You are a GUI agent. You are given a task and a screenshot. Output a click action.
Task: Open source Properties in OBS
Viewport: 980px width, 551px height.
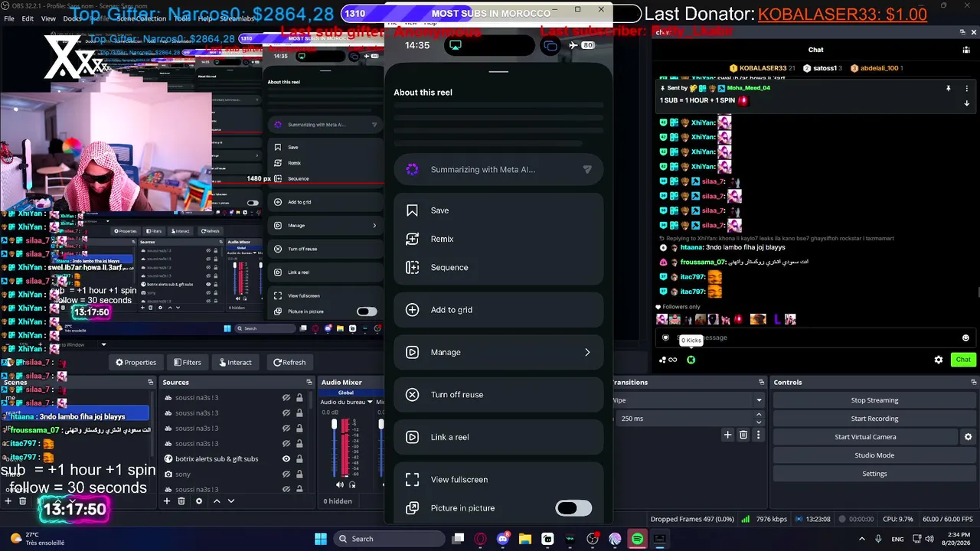point(136,362)
